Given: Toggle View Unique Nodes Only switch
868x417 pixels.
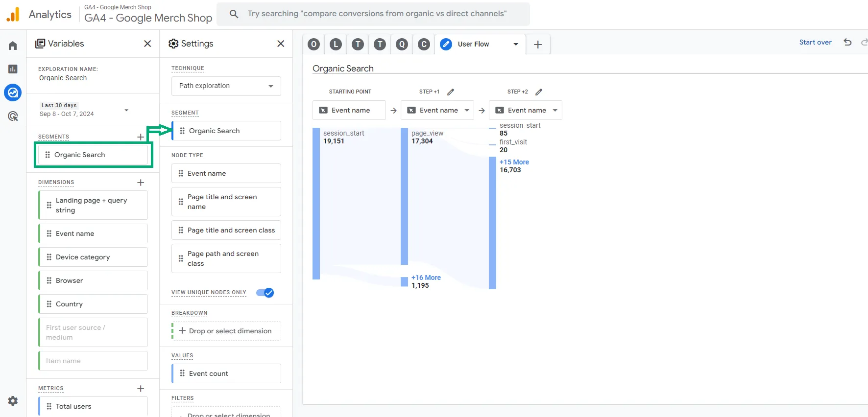Looking at the screenshot, I should (x=265, y=293).
